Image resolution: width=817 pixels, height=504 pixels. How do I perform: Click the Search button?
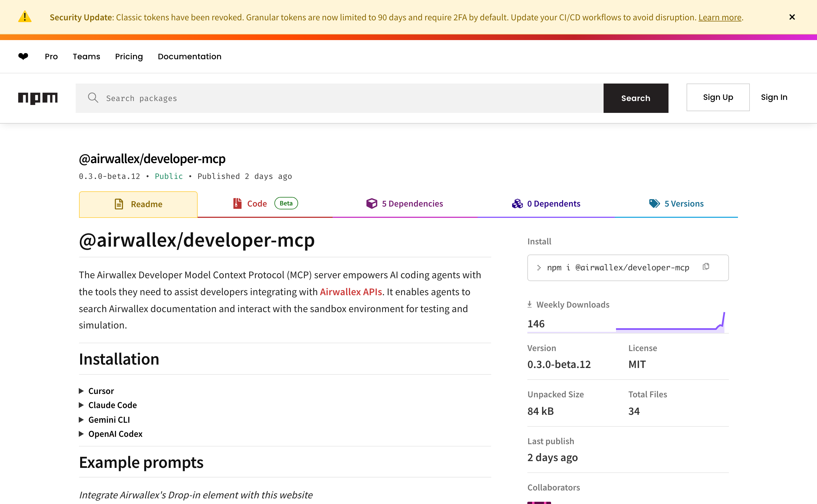tap(635, 98)
